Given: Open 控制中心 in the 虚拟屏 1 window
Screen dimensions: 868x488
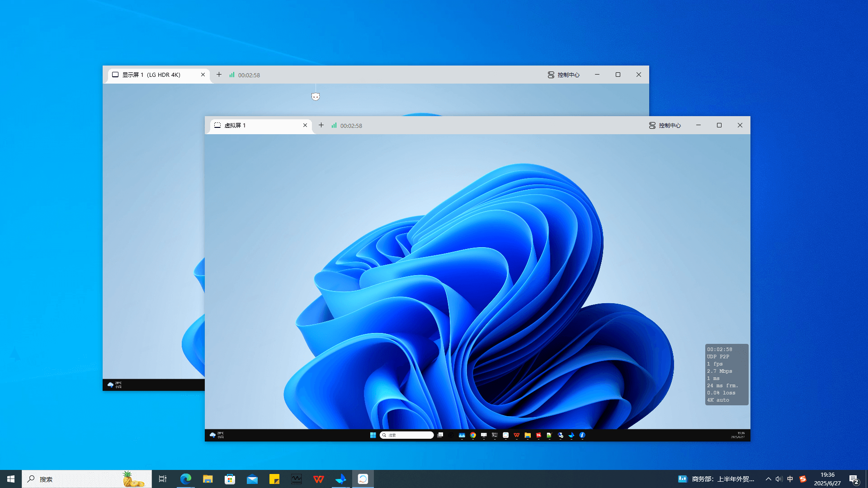Looking at the screenshot, I should click(x=665, y=126).
